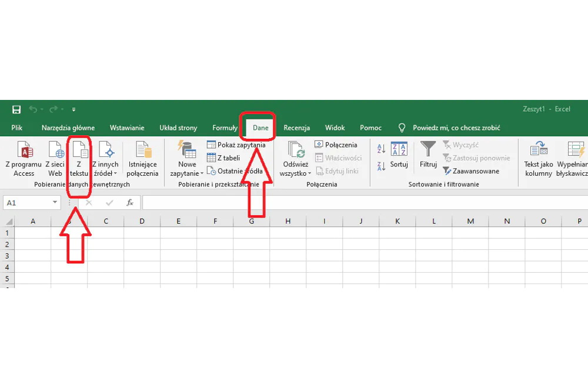
Task: Click Edytuj linki
Action: pos(337,171)
